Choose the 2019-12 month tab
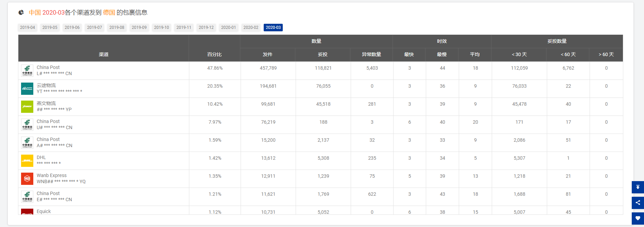This screenshot has height=227, width=644. point(206,28)
